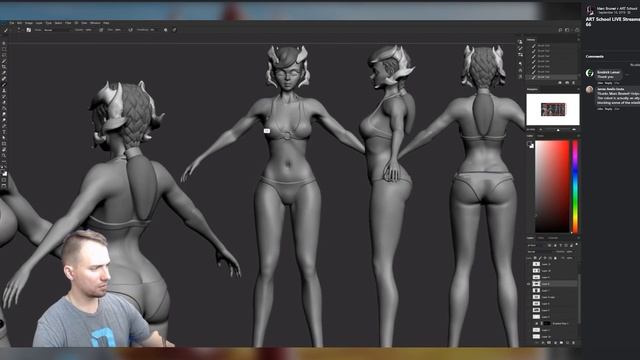Add a layer style with the fx icon
Image resolution: width=640 pixels, height=360 pixels.
(x=543, y=343)
